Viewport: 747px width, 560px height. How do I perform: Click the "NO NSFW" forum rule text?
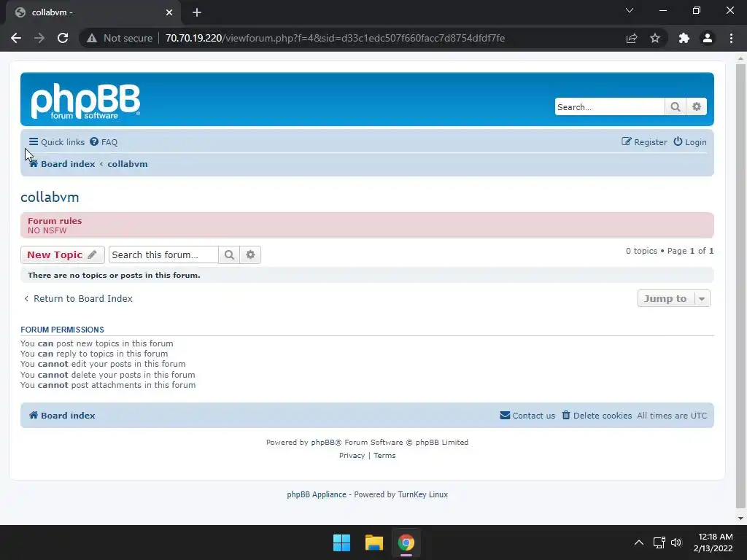[47, 230]
